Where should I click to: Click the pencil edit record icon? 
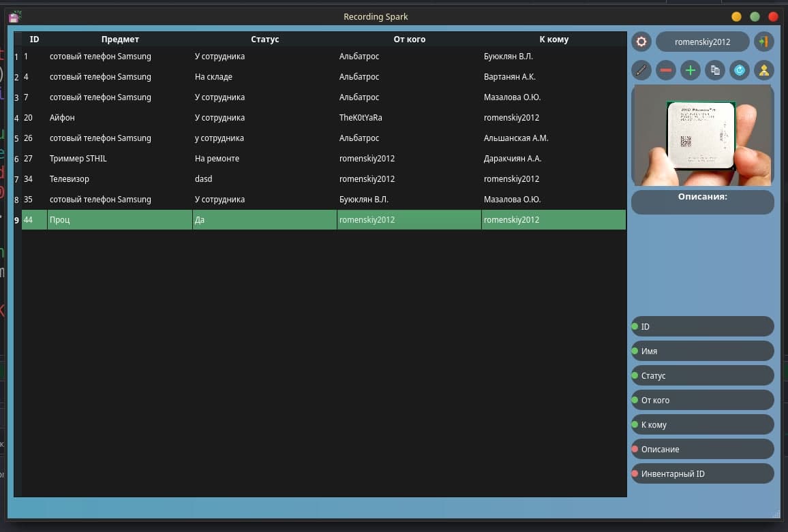(641, 70)
